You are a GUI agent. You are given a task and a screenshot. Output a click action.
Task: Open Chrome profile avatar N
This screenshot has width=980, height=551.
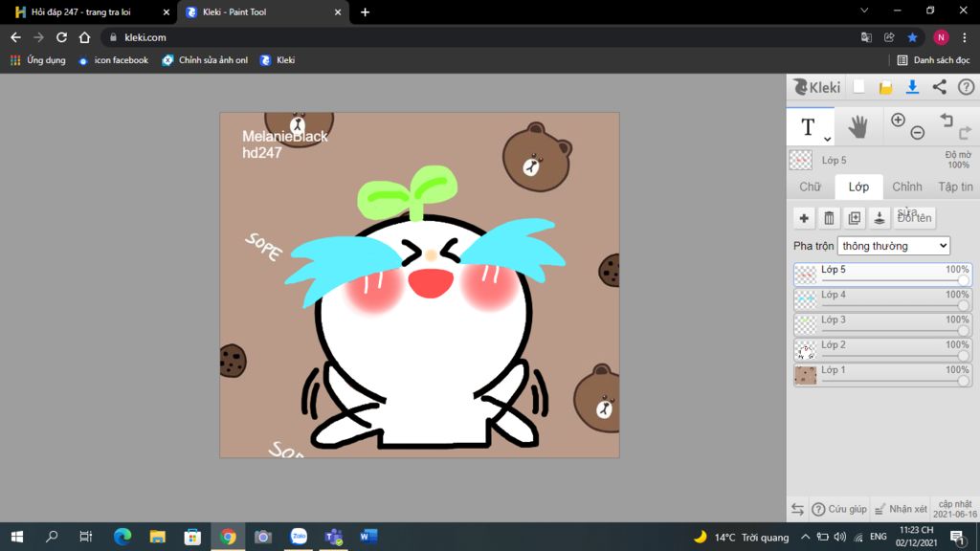(941, 37)
